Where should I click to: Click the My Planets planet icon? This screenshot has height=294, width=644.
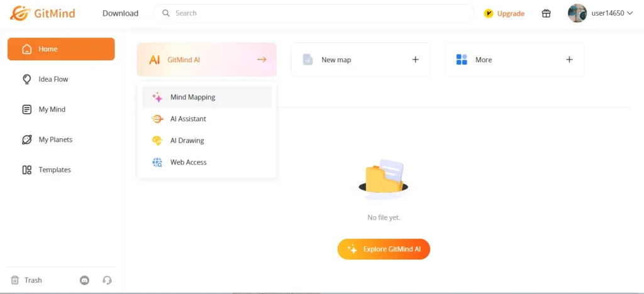(x=26, y=140)
